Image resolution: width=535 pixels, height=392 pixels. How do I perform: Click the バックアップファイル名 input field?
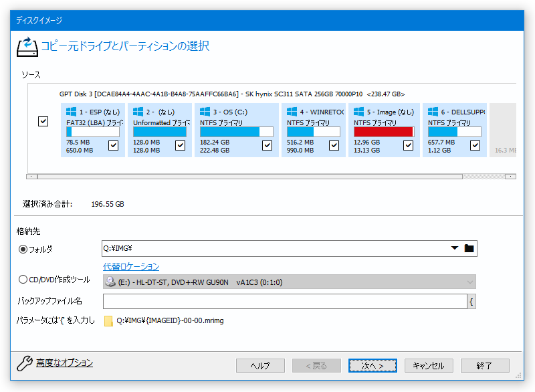(285, 302)
